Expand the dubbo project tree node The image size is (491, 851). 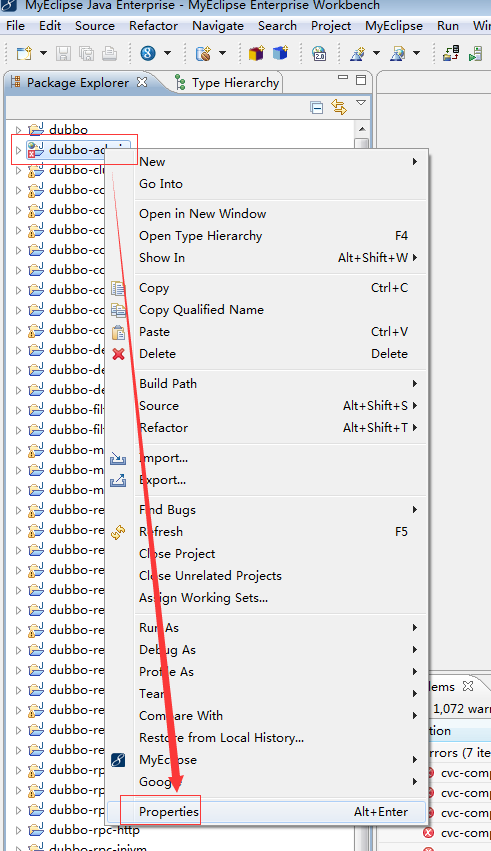18,130
